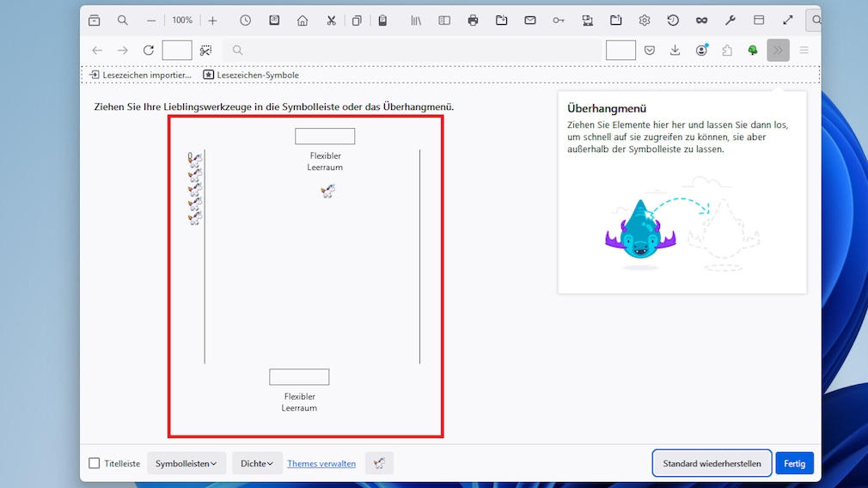Click the Screenshot scissors icon
This screenshot has width=868, height=488.
tap(206, 50)
